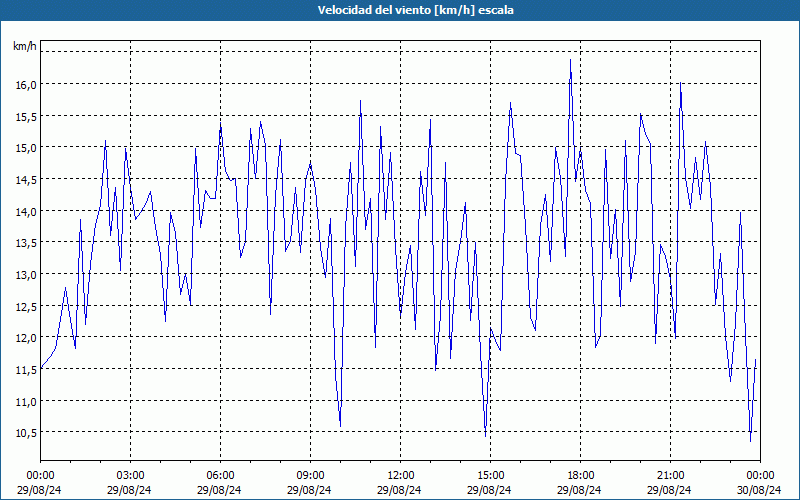
Task: Select the '12:00' time label
Action: pyautogui.click(x=401, y=476)
